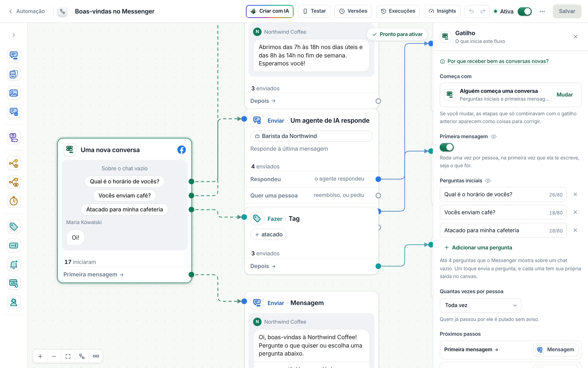
Task: Click the flow icon beside the title
Action: 62,11
